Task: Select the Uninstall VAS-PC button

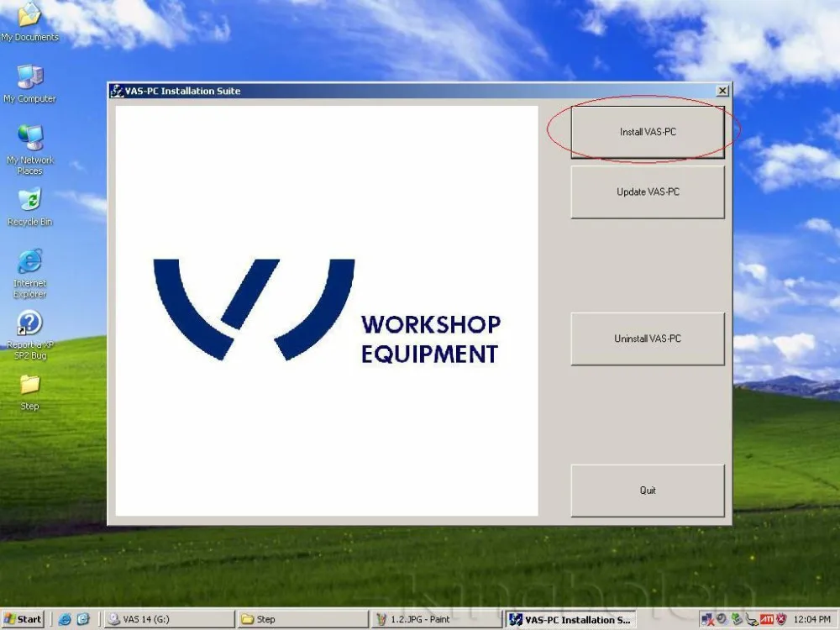Action: pos(648,339)
